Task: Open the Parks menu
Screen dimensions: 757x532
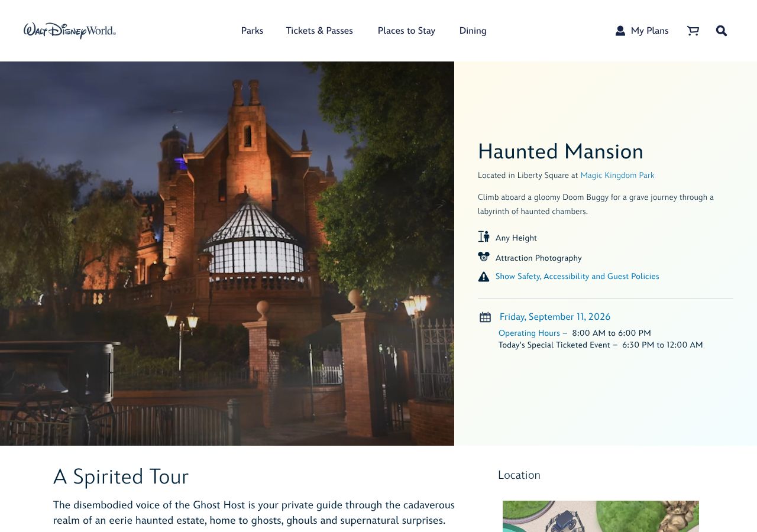Action: (x=252, y=31)
